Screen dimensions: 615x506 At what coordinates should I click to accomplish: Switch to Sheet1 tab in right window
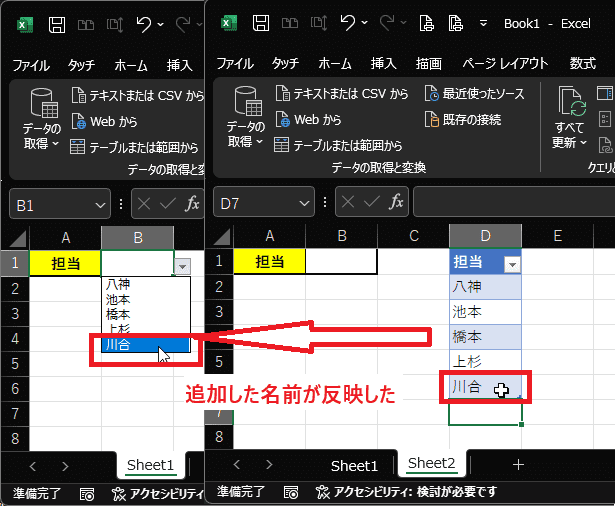point(354,465)
